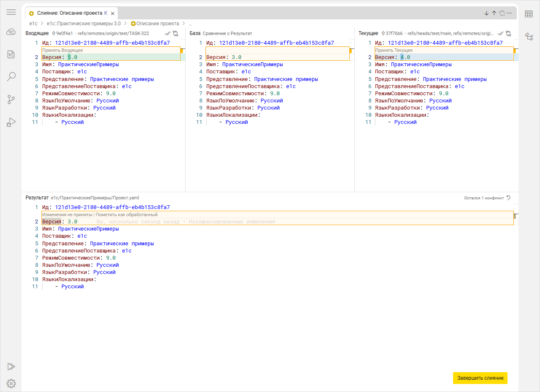Select 'e1c::Практические примеры 3.0' breadcrumb
The width and height of the screenshot is (540, 392).
tap(84, 24)
